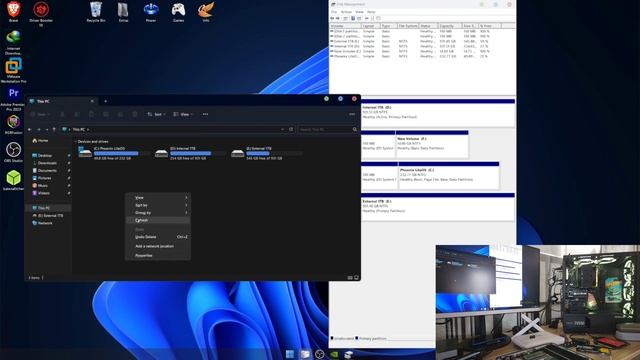Open Properties from the context menu
This screenshot has height=360, width=640.
tap(158, 256)
